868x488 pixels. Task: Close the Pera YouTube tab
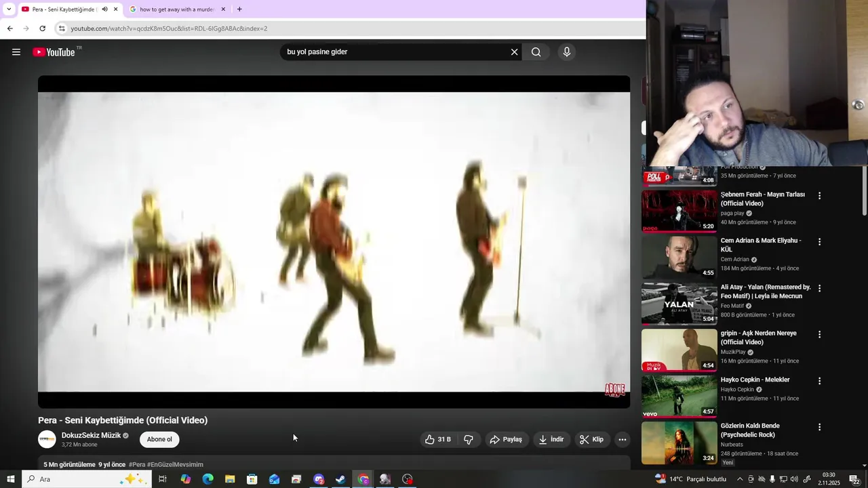click(115, 9)
